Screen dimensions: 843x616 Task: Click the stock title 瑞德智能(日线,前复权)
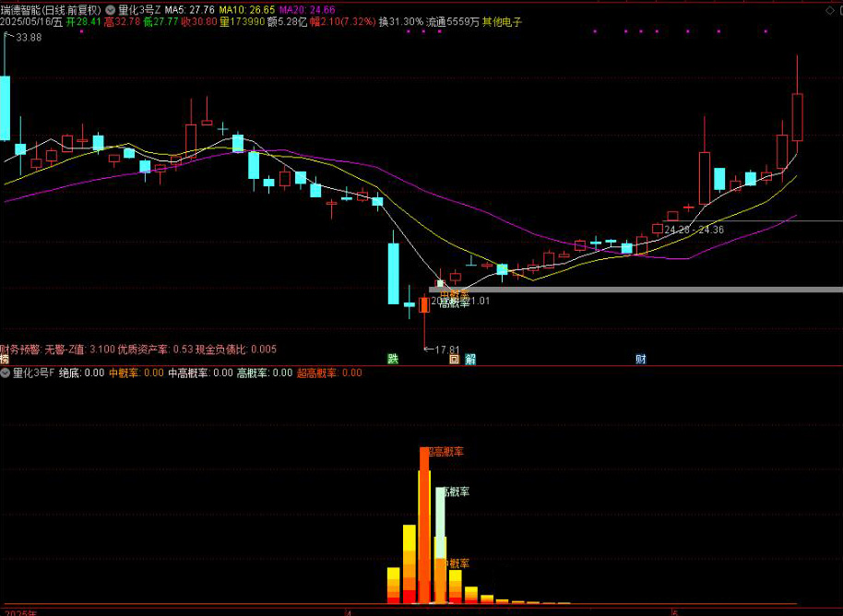coord(51,9)
